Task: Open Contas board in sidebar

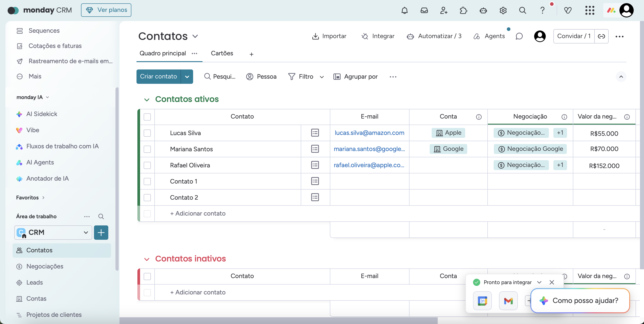Action: pos(36,298)
